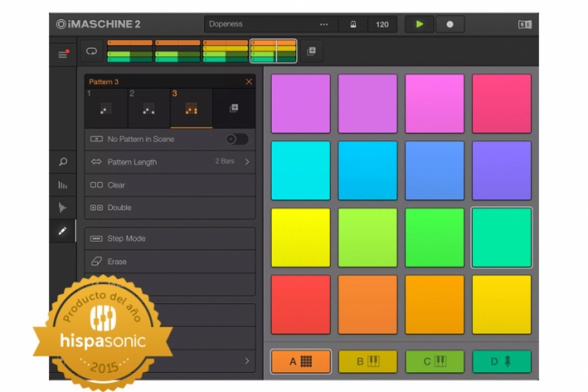Tap the sky blue pad in second row
This screenshot has width=588, height=392.
(368, 170)
